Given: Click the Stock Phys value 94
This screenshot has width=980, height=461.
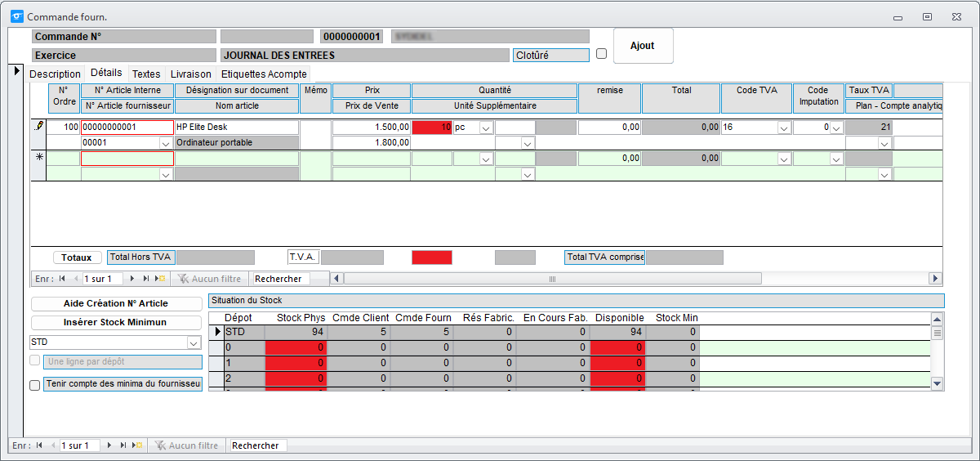Looking at the screenshot, I should [296, 332].
